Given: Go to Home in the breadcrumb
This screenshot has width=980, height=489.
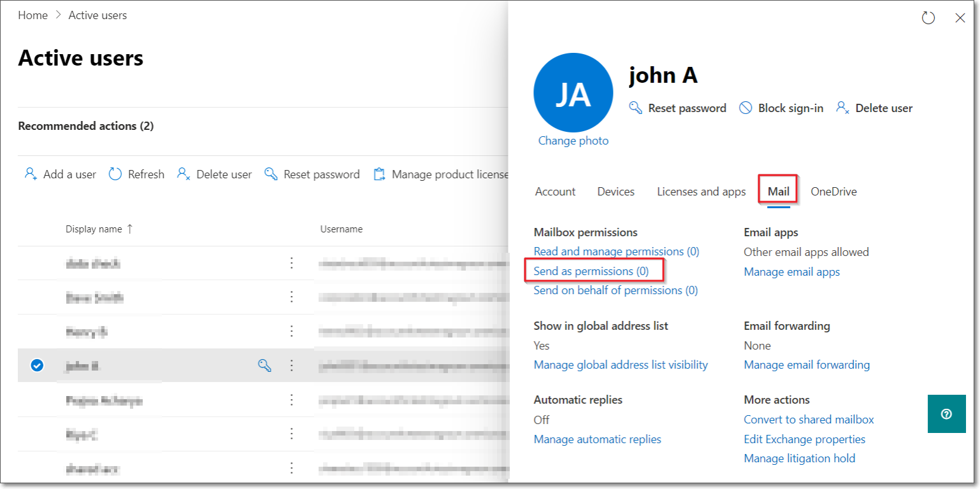Looking at the screenshot, I should click(x=32, y=15).
